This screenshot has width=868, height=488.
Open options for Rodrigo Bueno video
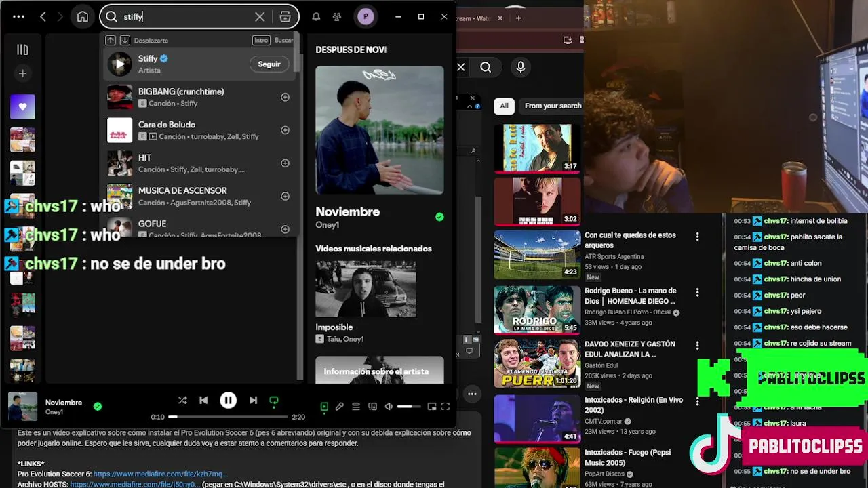[697, 292]
